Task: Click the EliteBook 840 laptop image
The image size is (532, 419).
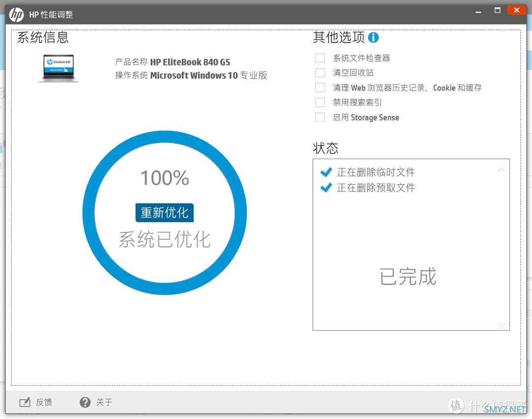Action: pyautogui.click(x=59, y=68)
